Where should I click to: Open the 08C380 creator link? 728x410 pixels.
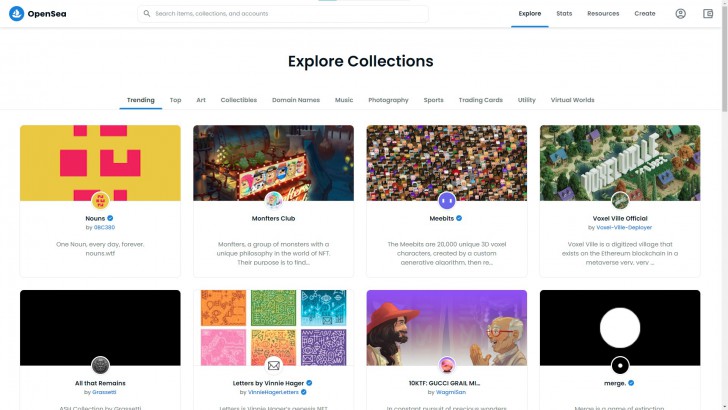(104, 228)
